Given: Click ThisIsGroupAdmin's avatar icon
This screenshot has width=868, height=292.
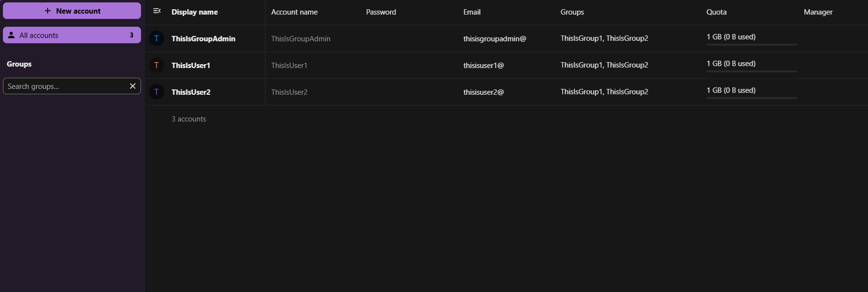Looking at the screenshot, I should (156, 38).
